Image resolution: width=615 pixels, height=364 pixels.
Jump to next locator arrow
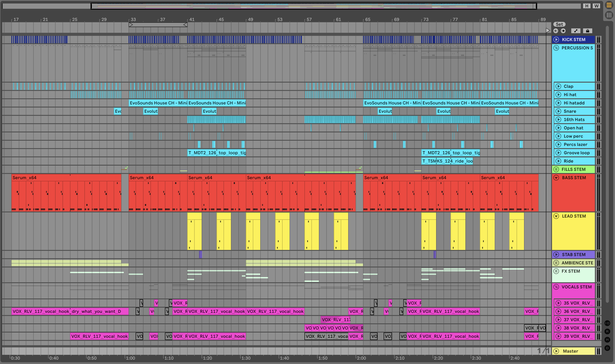(x=563, y=31)
